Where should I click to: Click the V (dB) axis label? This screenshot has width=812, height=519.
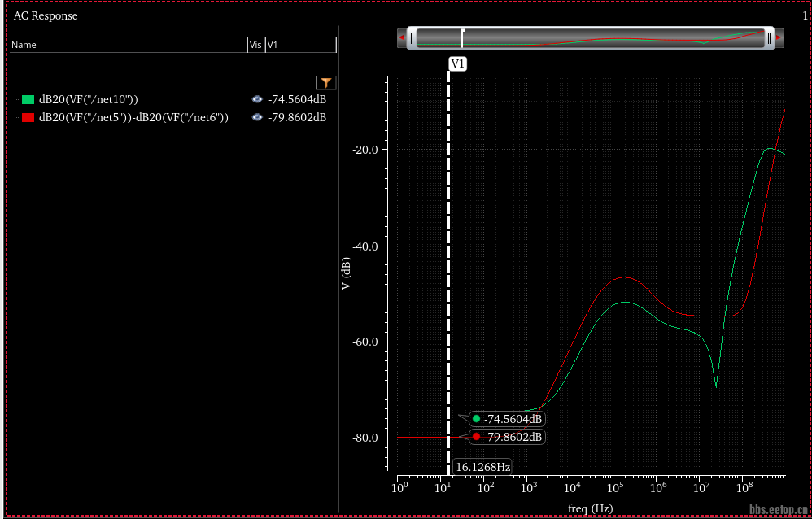pyautogui.click(x=347, y=272)
